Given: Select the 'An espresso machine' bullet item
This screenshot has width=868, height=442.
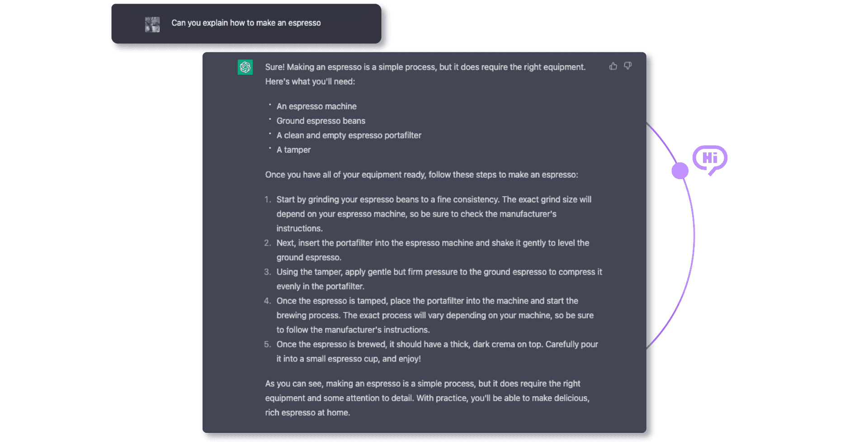Looking at the screenshot, I should [x=316, y=106].
